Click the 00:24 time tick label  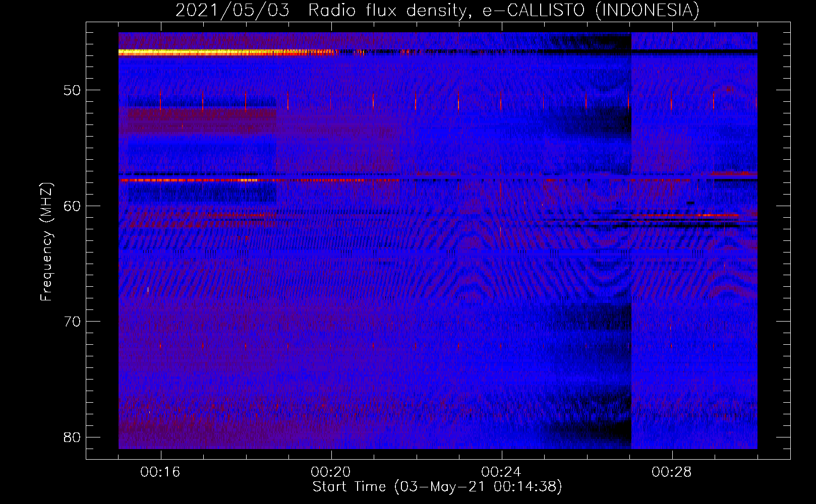(501, 472)
